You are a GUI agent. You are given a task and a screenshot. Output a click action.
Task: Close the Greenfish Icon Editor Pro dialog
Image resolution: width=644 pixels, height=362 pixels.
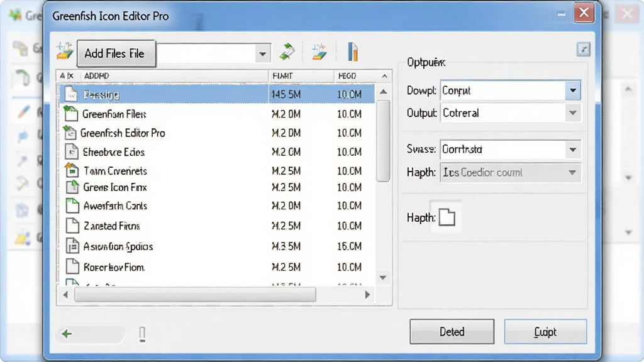584,13
